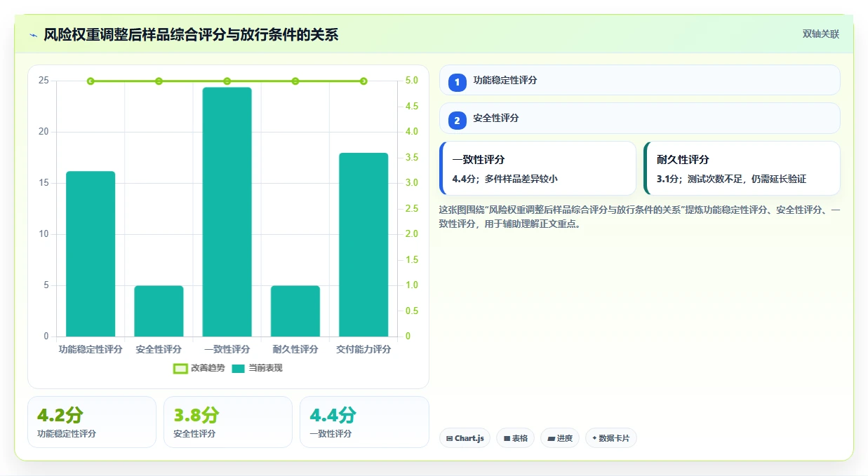Viewport: 868px width, 476px height.
Task: Select the 耐久性评分 bar in chart
Action: [295, 311]
